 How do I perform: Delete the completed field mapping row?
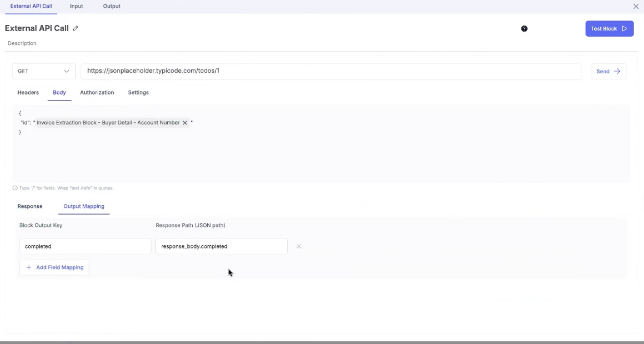pyautogui.click(x=299, y=246)
